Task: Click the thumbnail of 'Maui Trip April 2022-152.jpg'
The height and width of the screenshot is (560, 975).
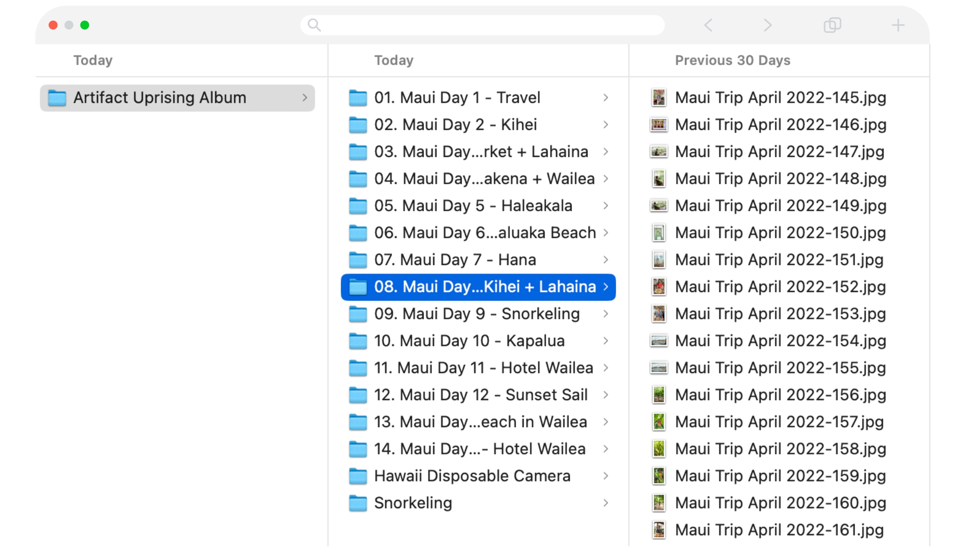Action: pos(659,286)
